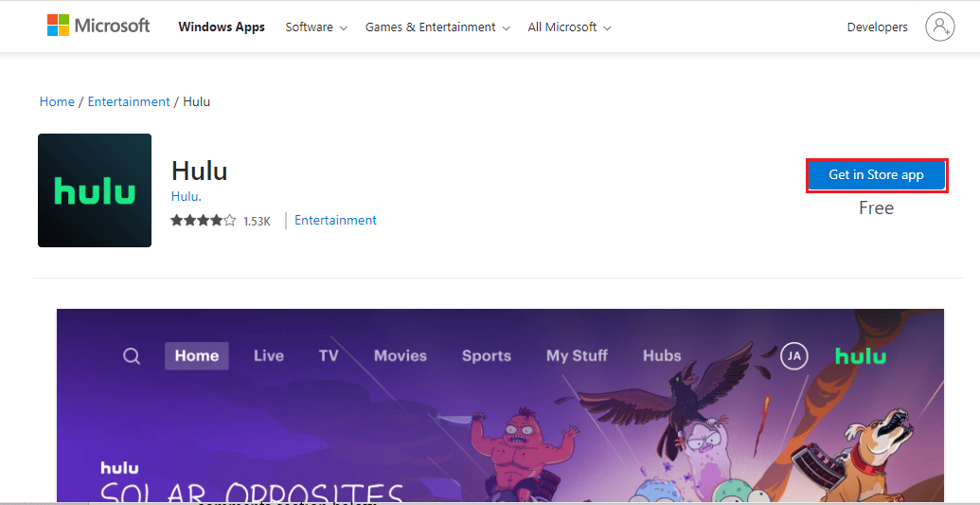This screenshot has height=505, width=980.
Task: Expand the Games & Entertainment dropdown
Action: pos(437,27)
